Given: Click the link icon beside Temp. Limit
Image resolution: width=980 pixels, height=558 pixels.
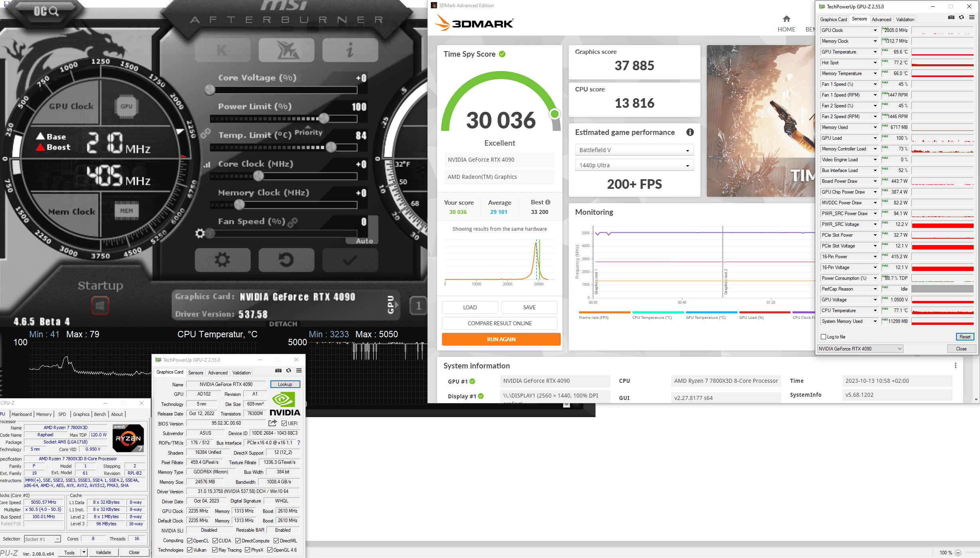Looking at the screenshot, I should [205, 133].
